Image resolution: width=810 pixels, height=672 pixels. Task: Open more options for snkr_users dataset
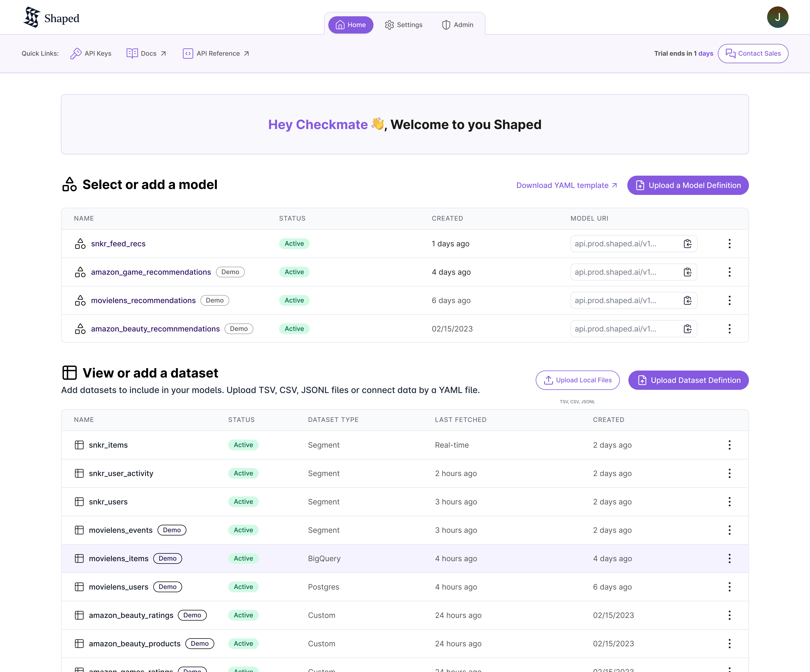tap(729, 502)
